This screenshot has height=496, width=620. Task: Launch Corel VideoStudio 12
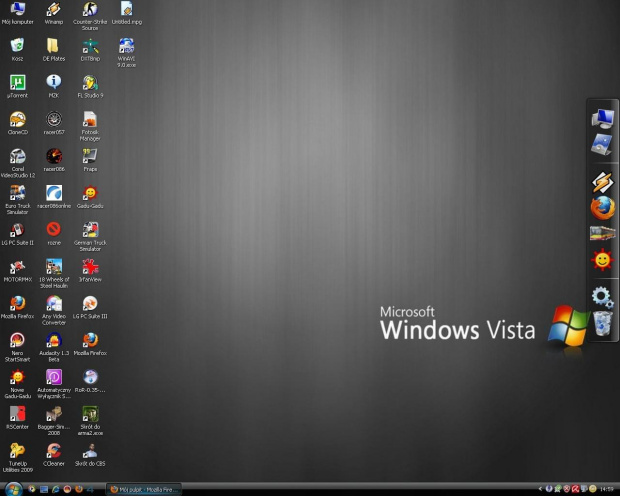pyautogui.click(x=17, y=163)
